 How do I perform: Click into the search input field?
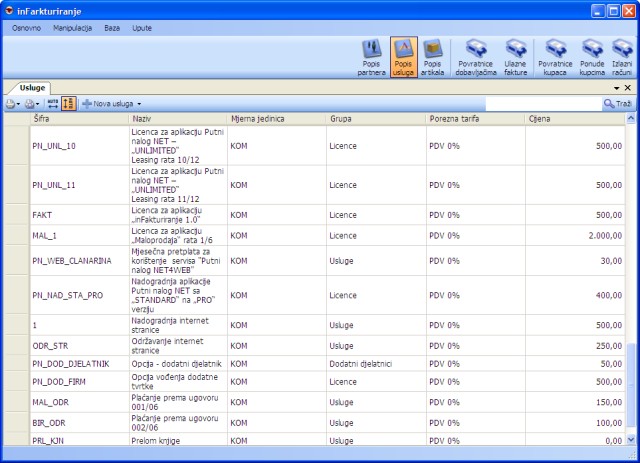tap(543, 104)
